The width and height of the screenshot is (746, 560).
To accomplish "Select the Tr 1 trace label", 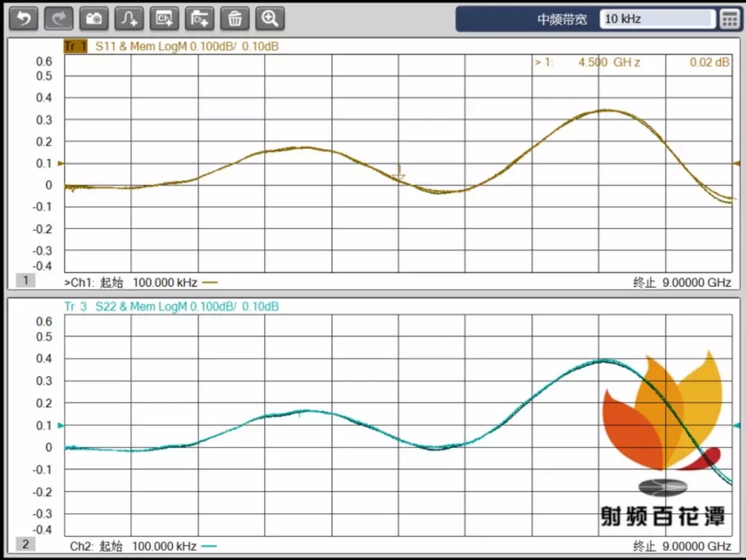I will click(76, 46).
